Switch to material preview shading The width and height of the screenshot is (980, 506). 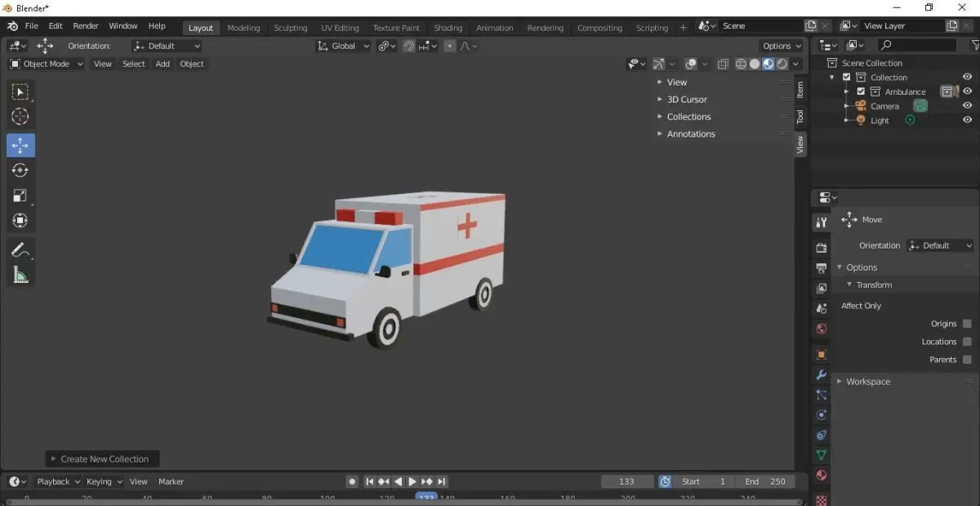pos(768,64)
